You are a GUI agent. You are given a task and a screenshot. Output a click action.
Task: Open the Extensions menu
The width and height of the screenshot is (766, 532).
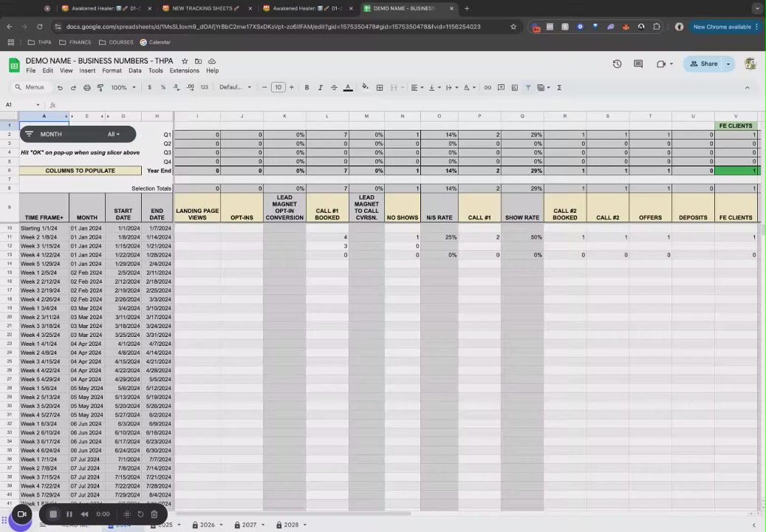tap(184, 71)
